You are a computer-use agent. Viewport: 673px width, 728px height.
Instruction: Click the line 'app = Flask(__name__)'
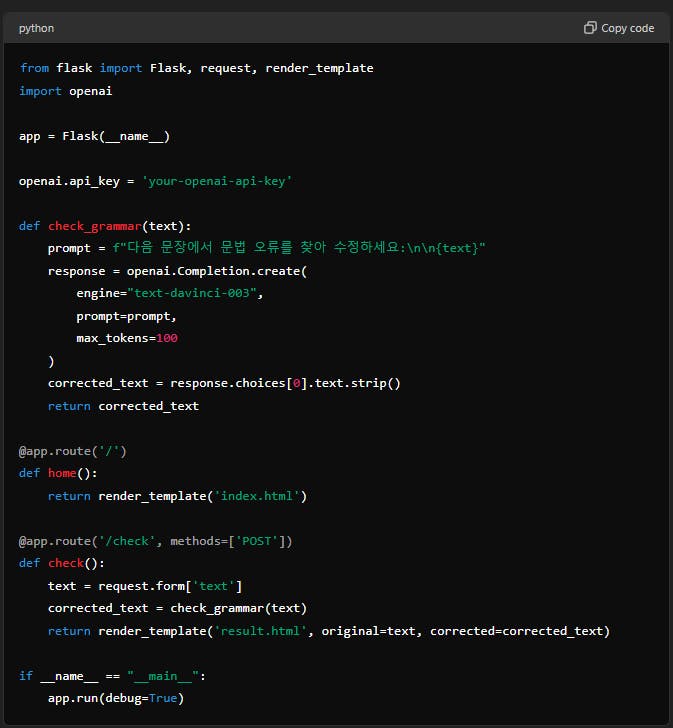pyautogui.click(x=95, y=136)
